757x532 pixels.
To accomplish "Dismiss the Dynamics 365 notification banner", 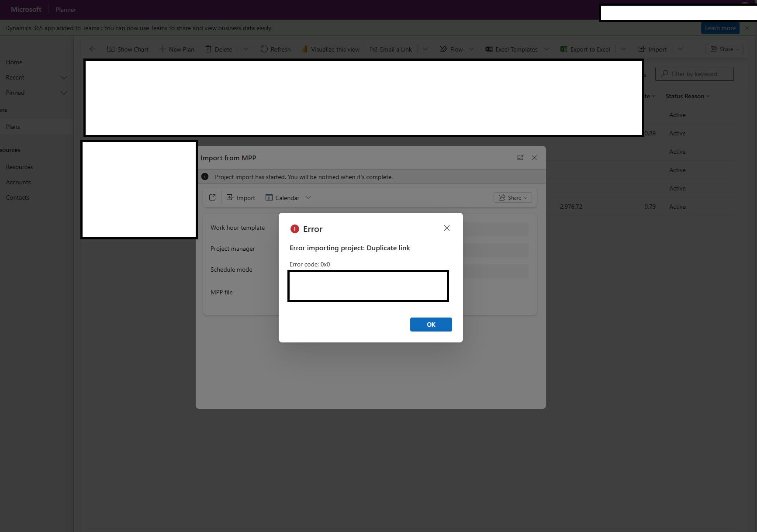I will tap(747, 28).
